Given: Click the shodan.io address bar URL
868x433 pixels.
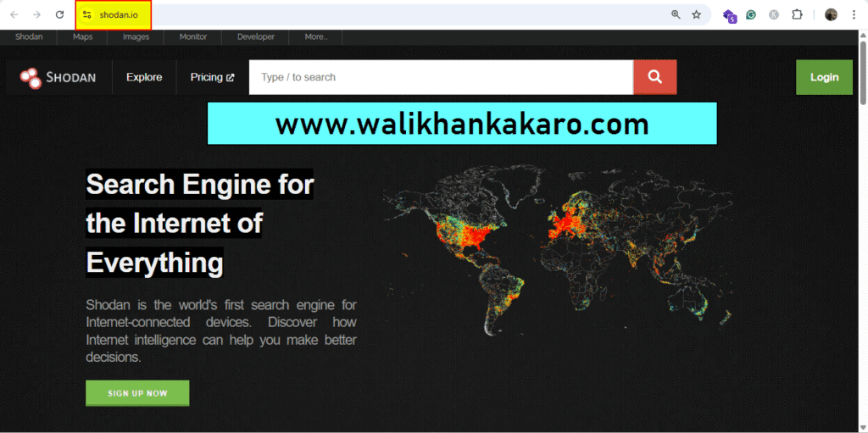Looking at the screenshot, I should [119, 15].
